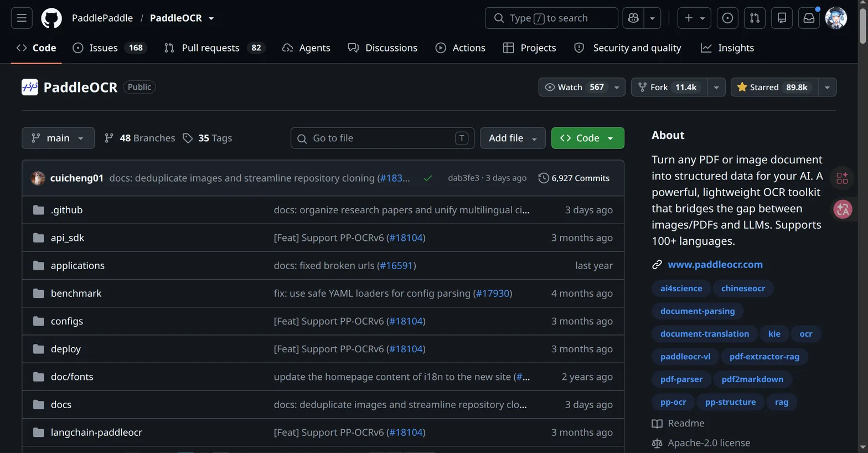This screenshot has width=868, height=453.
Task: Open the Pull requests tab
Action: [214, 48]
